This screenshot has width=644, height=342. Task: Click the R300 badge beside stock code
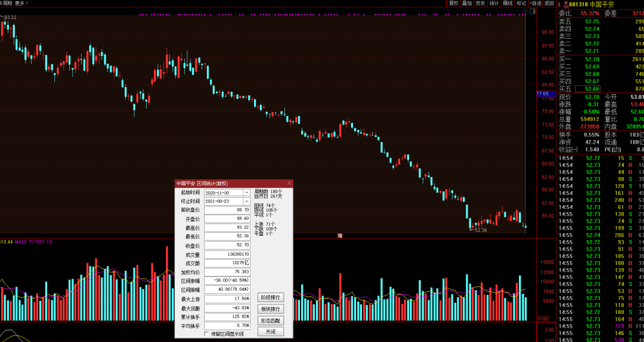coord(566,4)
